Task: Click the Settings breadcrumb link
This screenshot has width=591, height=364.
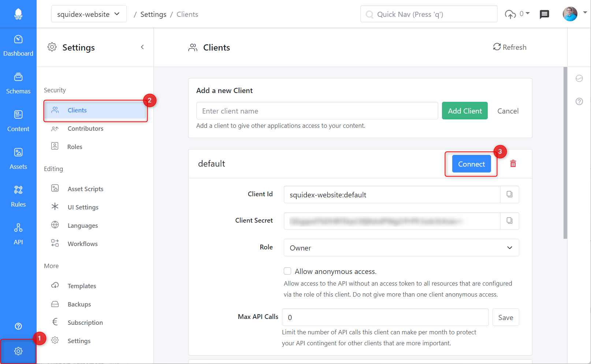Action: coord(153,14)
